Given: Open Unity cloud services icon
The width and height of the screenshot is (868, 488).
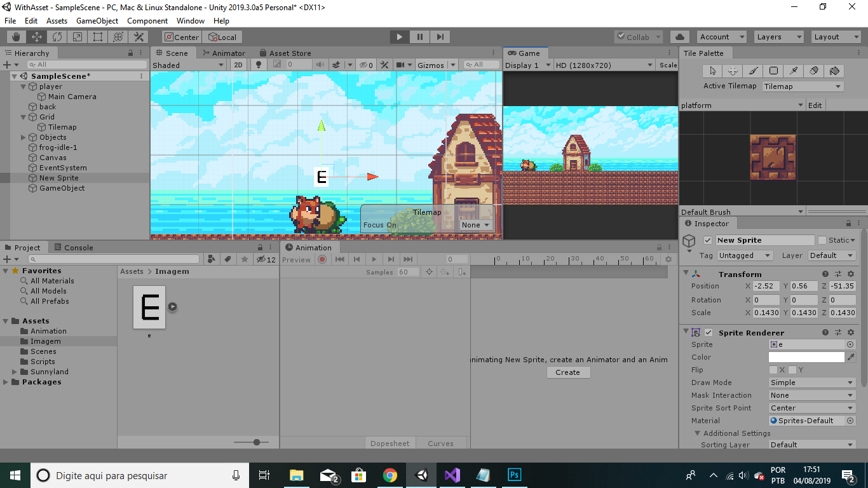Looking at the screenshot, I should pos(680,37).
